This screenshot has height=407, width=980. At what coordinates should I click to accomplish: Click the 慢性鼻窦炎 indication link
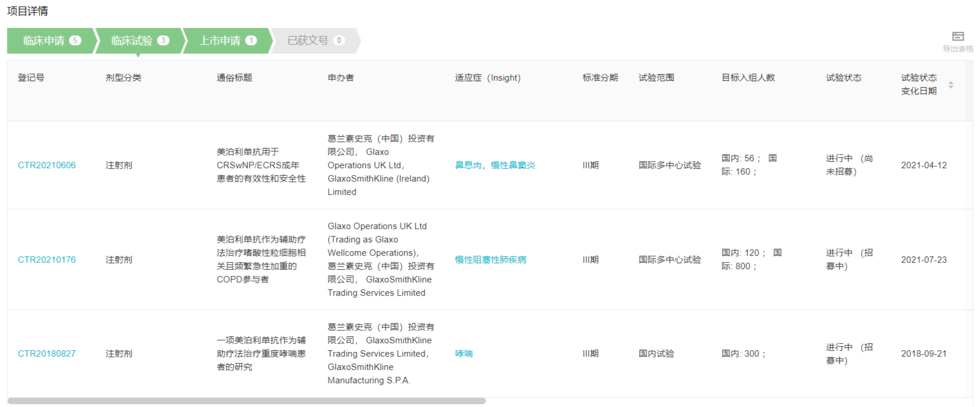[x=513, y=165]
